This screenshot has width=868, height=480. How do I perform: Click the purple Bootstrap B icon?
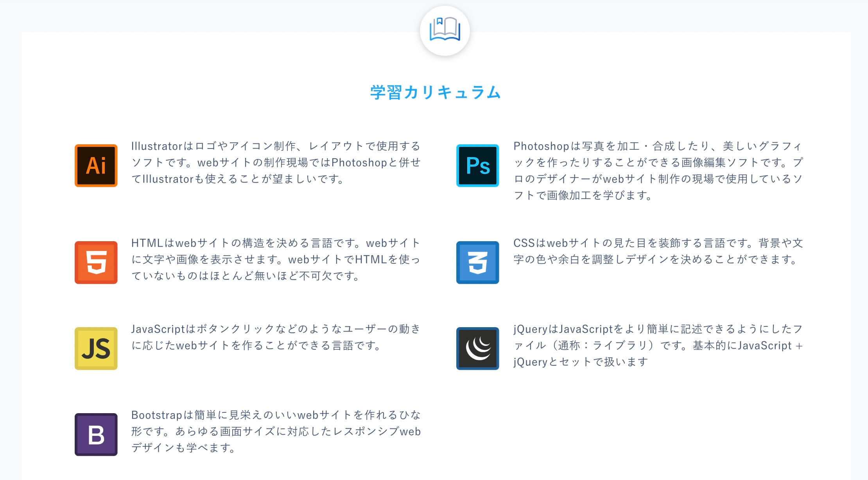coord(96,434)
